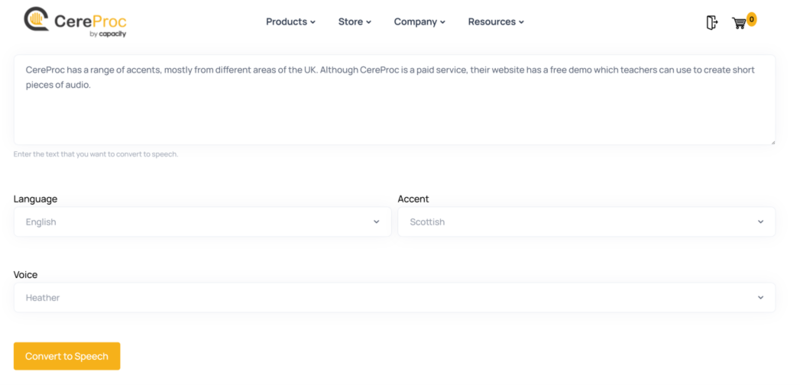800x385 pixels.
Task: Click the CereProc logo
Action: tap(75, 22)
